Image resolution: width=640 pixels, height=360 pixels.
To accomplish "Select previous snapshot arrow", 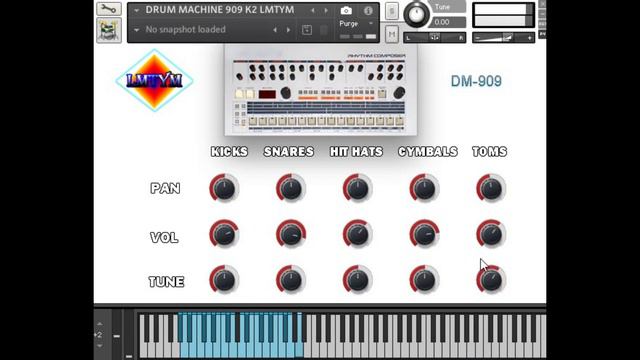I will coord(275,30).
